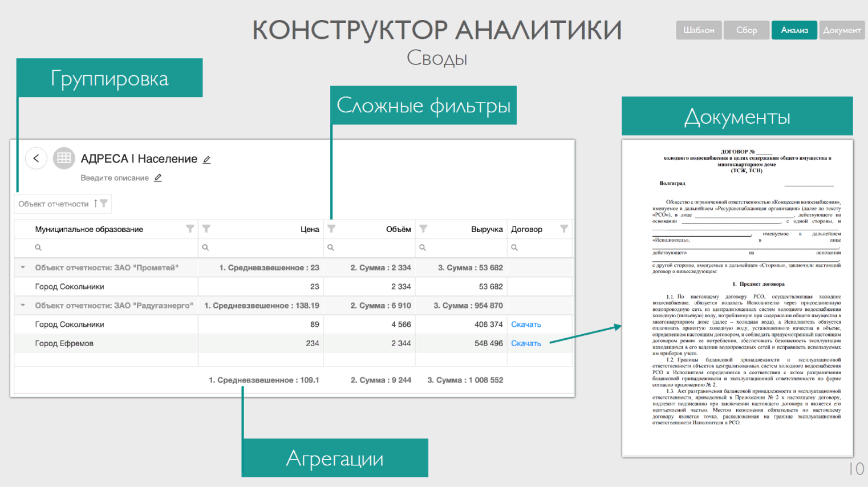Click the Введите описание placeholder text
868x487 pixels.
(x=115, y=178)
